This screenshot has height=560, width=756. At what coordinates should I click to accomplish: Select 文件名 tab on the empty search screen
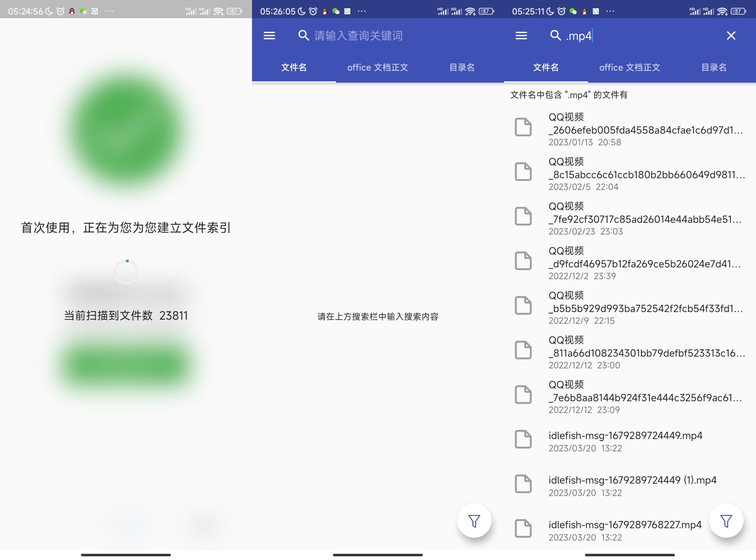tap(294, 68)
